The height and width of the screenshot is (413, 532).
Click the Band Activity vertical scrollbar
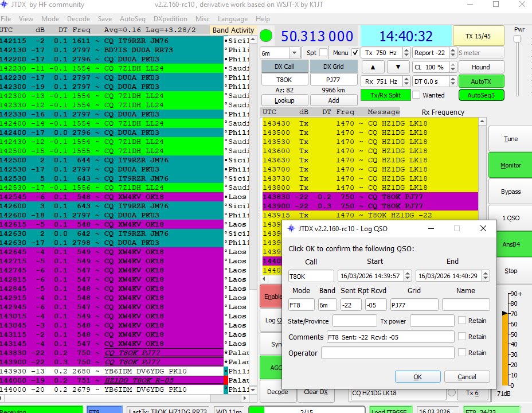[x=253, y=215]
